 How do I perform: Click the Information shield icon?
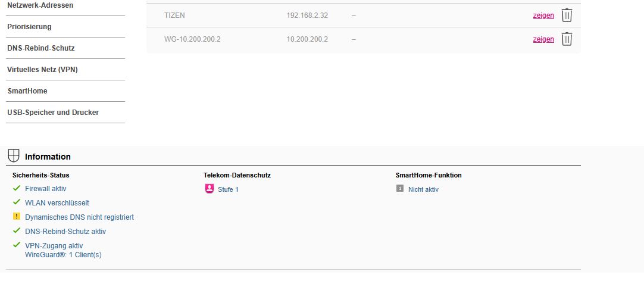[x=13, y=156]
